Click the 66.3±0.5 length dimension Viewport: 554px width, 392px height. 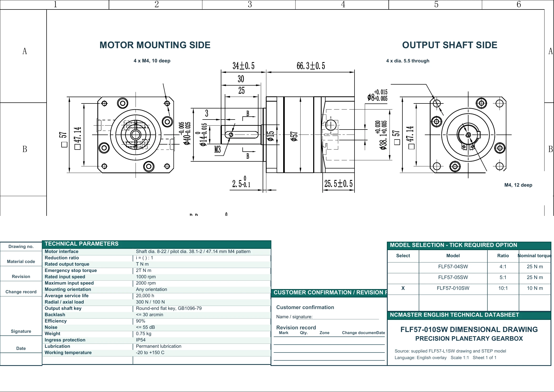pyautogui.click(x=311, y=66)
